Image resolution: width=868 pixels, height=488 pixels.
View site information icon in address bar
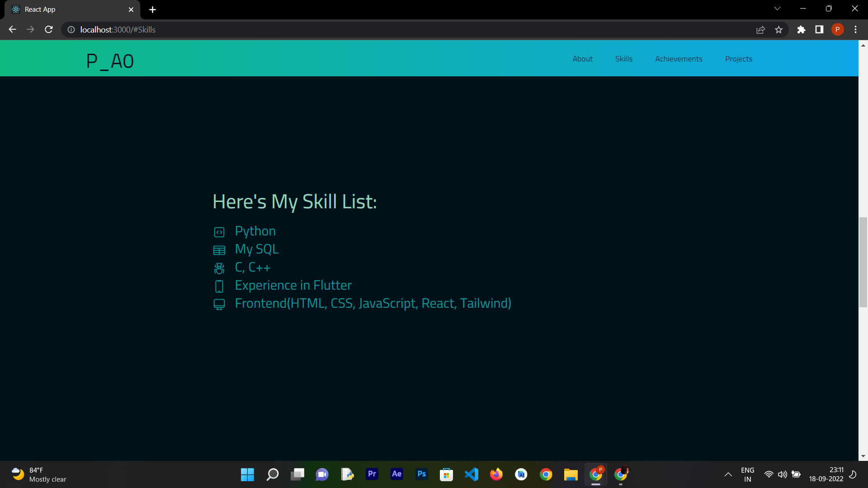tap(71, 29)
